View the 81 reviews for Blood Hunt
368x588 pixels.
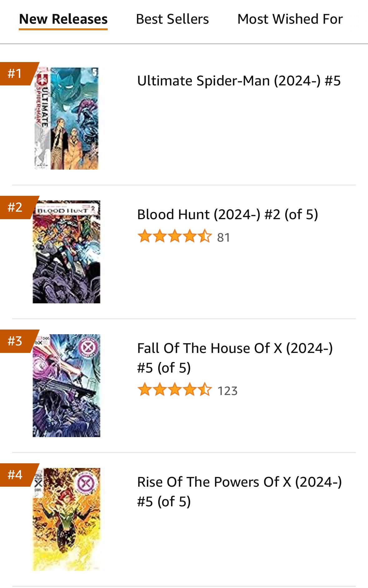coord(223,238)
